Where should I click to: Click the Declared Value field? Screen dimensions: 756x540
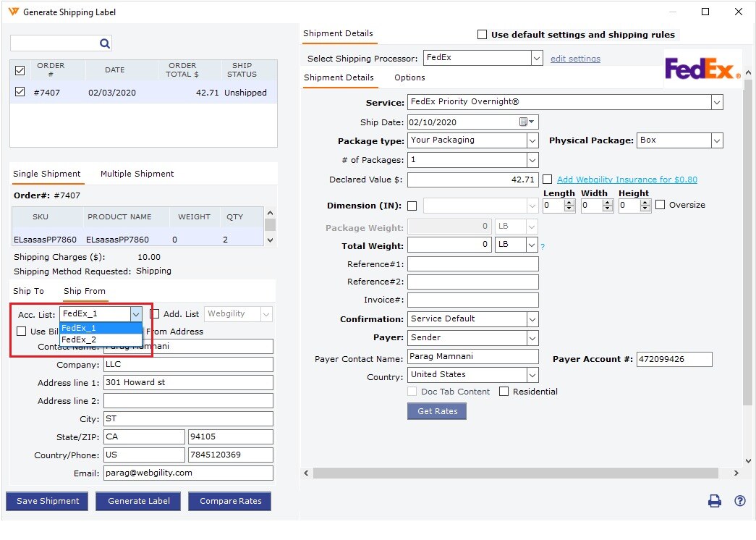coord(473,180)
